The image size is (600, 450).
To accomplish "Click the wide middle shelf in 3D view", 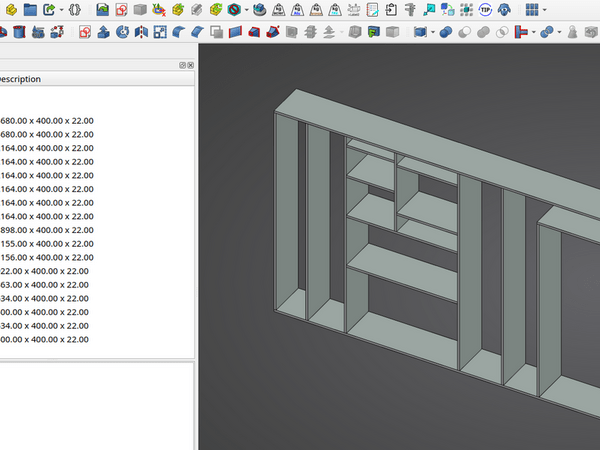I will coord(405,272).
